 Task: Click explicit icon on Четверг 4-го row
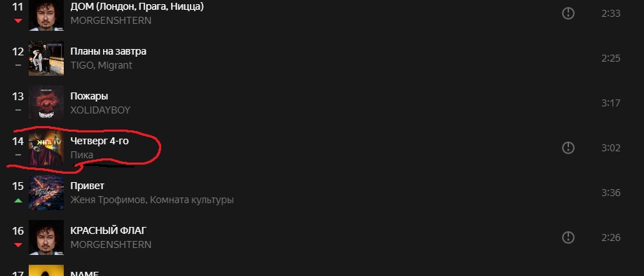point(568,148)
